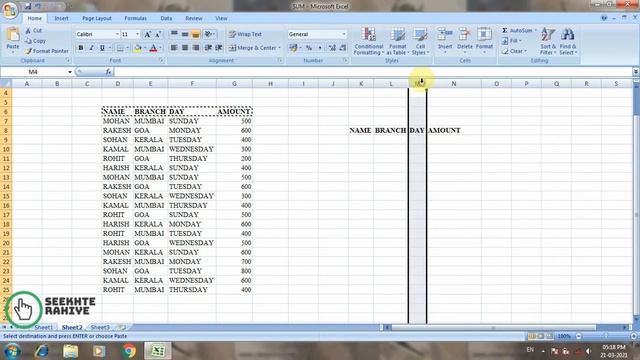Toggle Center text alignment
The width and height of the screenshot is (640, 360).
(x=185, y=48)
